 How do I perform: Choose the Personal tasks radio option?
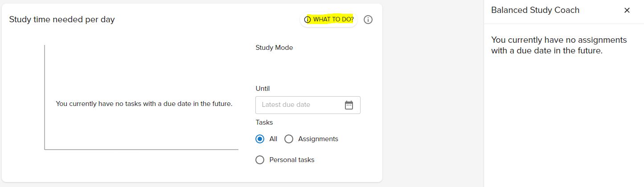pos(260,160)
